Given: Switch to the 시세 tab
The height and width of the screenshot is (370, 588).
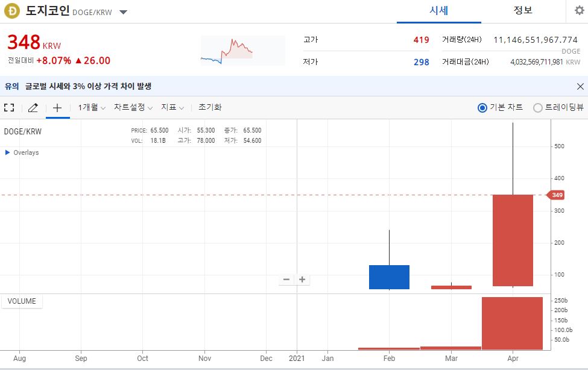Looking at the screenshot, I should pos(439,11).
